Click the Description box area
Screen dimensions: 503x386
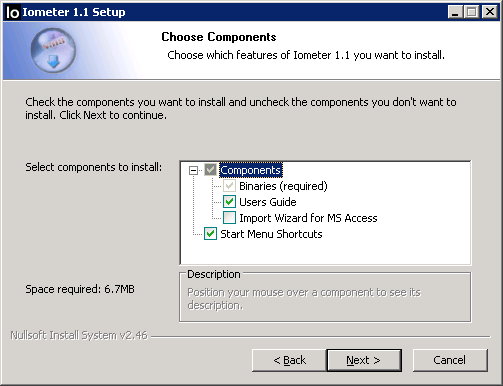(x=325, y=297)
